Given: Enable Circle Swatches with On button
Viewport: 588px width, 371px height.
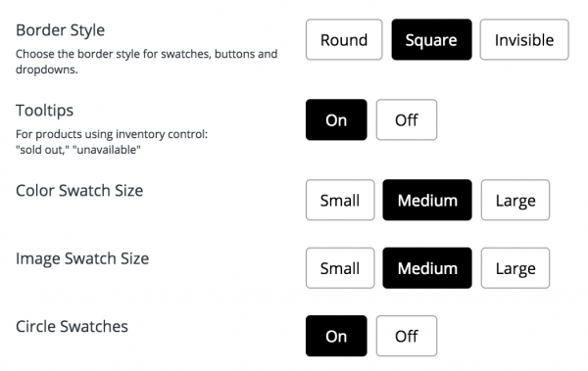Looking at the screenshot, I should point(336,336).
